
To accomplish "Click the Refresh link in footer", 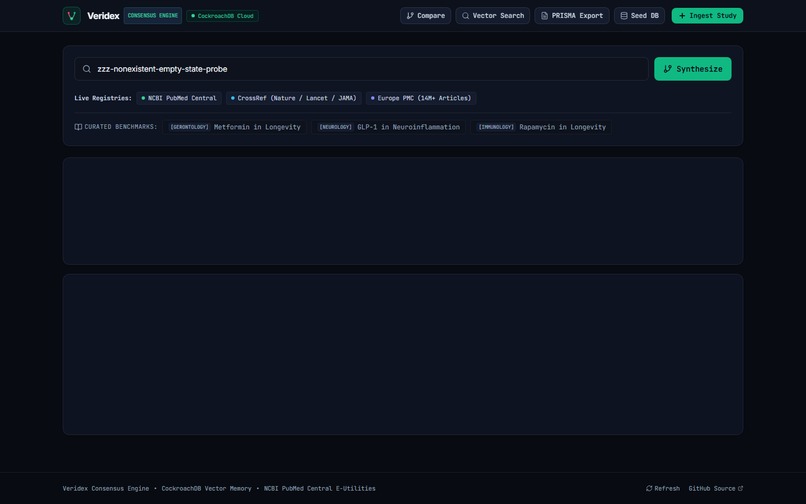I will (663, 489).
